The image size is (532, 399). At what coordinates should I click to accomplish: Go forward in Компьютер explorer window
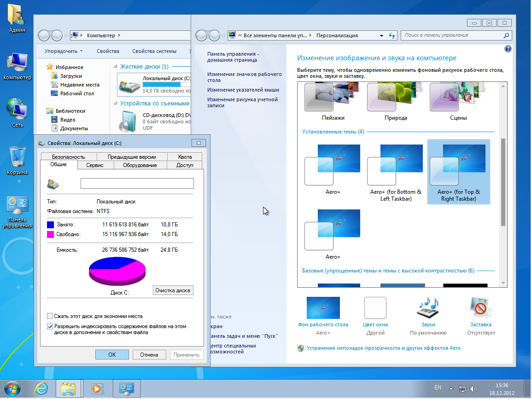coord(56,35)
